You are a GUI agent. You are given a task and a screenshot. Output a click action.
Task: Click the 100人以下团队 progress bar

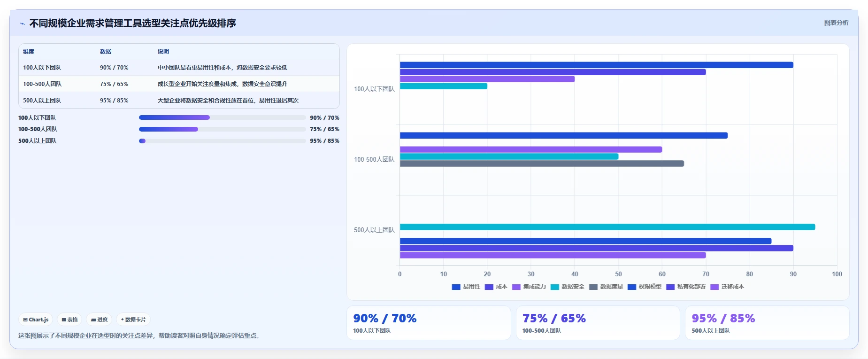tap(222, 117)
